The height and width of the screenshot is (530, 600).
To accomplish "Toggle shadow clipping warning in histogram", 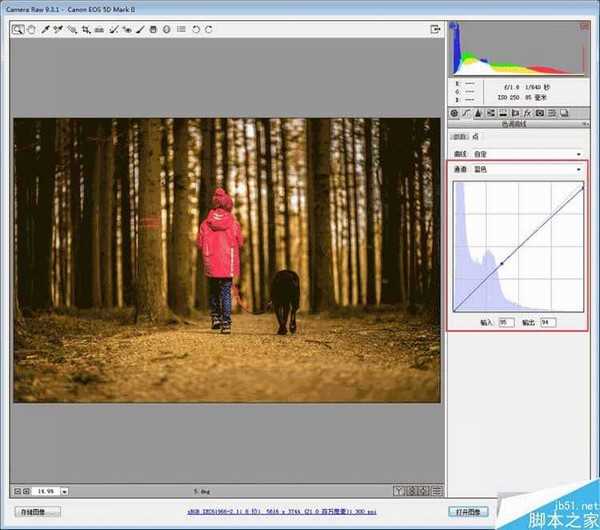I will tap(455, 24).
